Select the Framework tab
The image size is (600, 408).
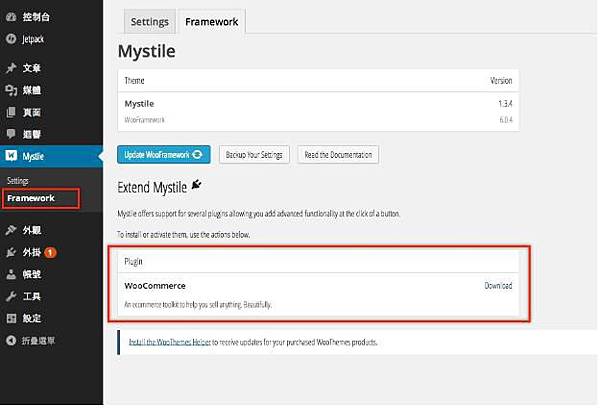[x=211, y=20]
